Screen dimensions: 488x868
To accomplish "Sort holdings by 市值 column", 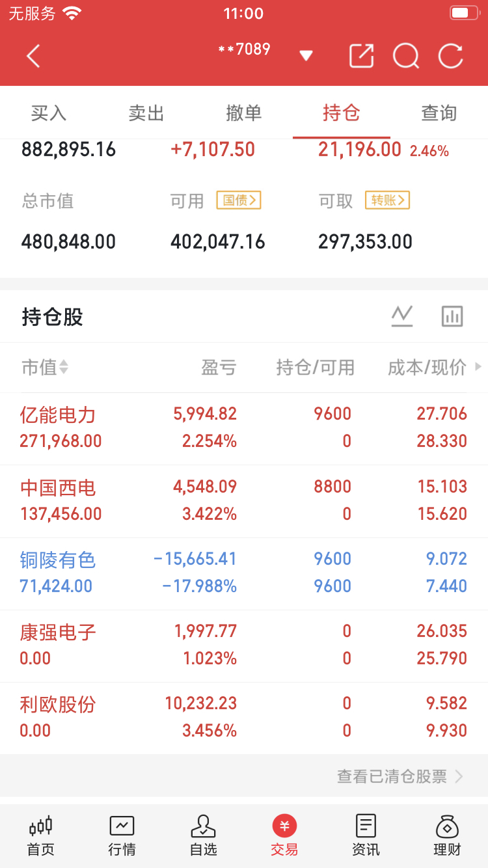I will [45, 368].
